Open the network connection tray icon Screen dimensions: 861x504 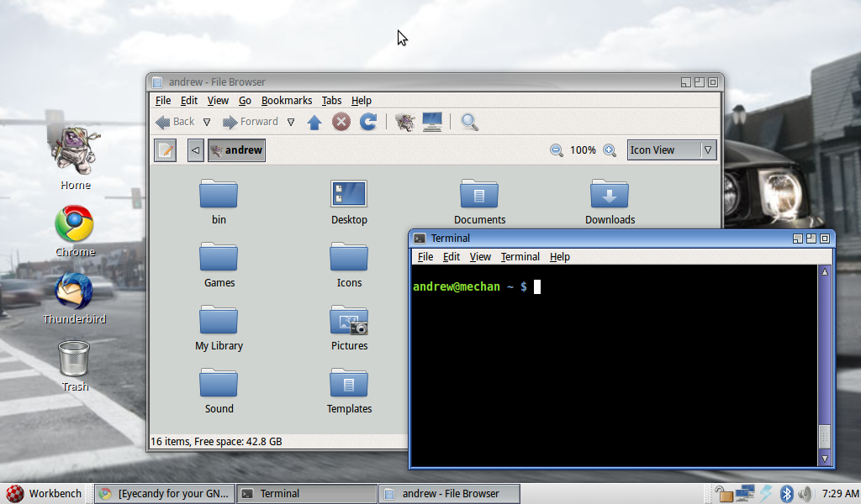[745, 494]
